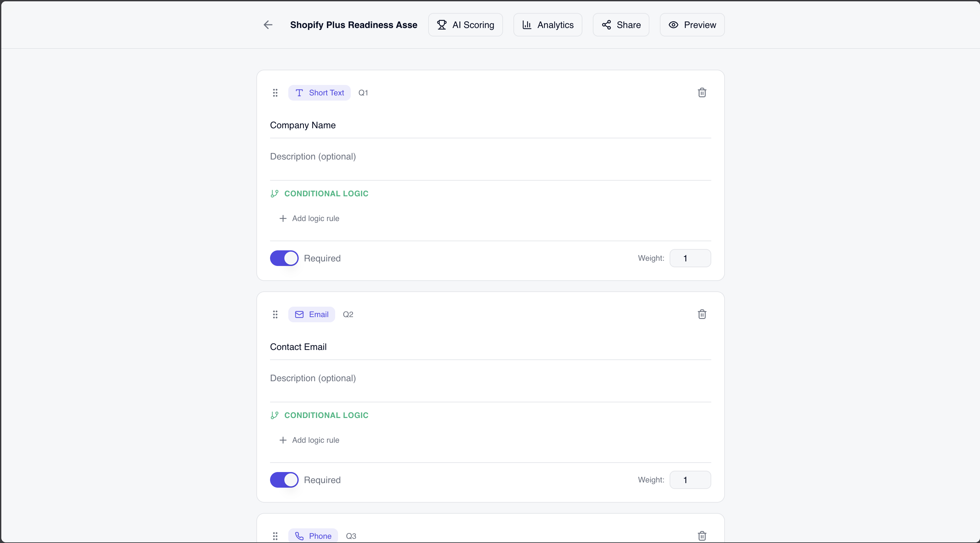This screenshot has height=543, width=980.
Task: Click the Description field under Contact Email
Action: [x=418, y=378]
